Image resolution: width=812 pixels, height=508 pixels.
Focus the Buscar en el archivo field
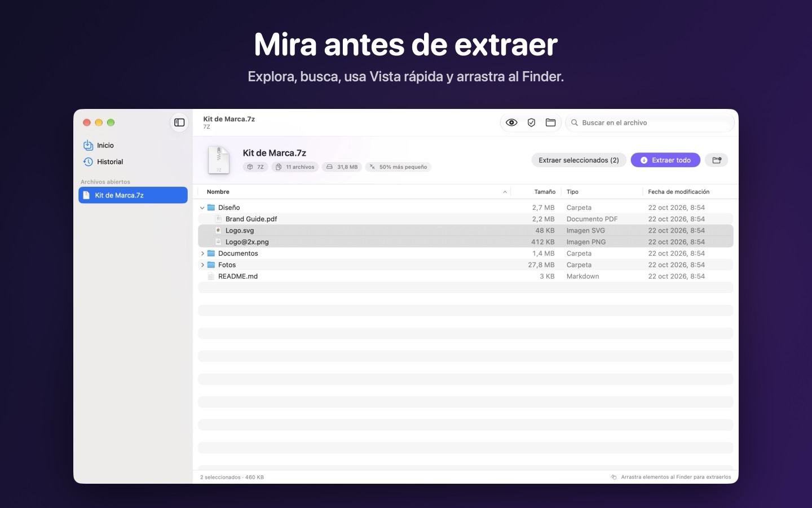click(x=650, y=122)
